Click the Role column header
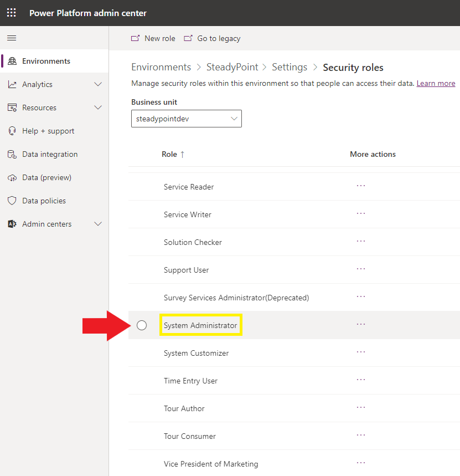This screenshot has width=460, height=476. [x=169, y=154]
